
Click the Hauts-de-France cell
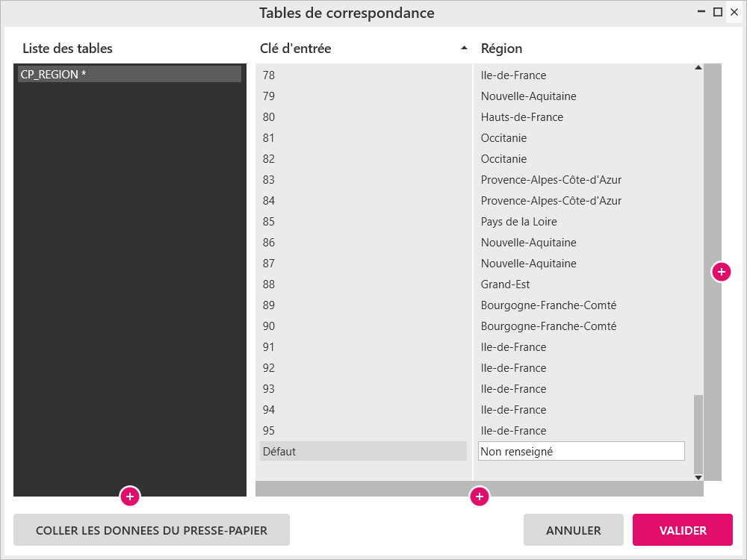click(522, 117)
